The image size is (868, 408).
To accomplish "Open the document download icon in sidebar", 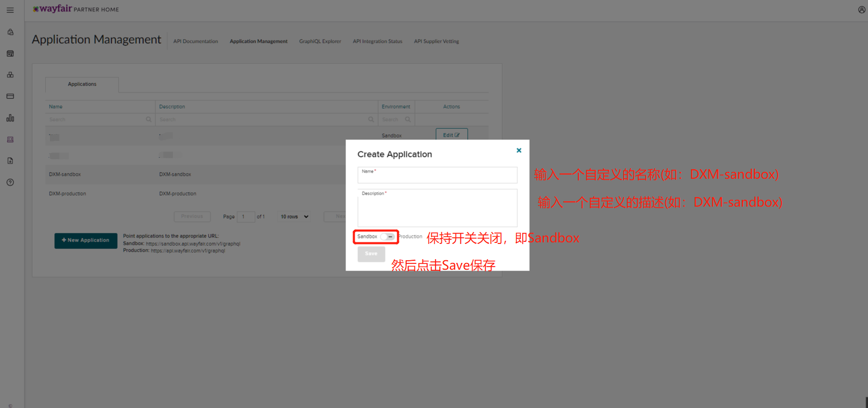I will [10, 161].
